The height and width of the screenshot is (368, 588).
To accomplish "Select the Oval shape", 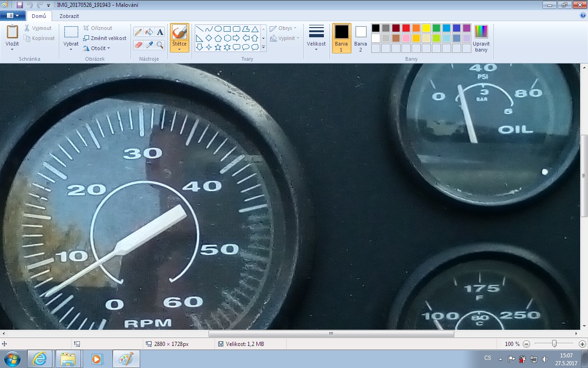I will point(218,29).
